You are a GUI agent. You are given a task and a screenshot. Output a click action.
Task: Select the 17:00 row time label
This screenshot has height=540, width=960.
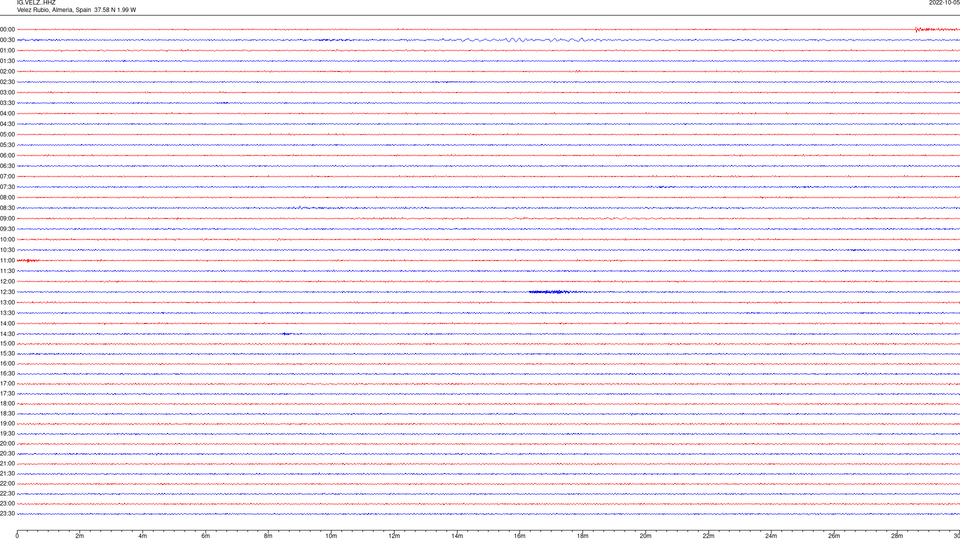click(x=7, y=384)
